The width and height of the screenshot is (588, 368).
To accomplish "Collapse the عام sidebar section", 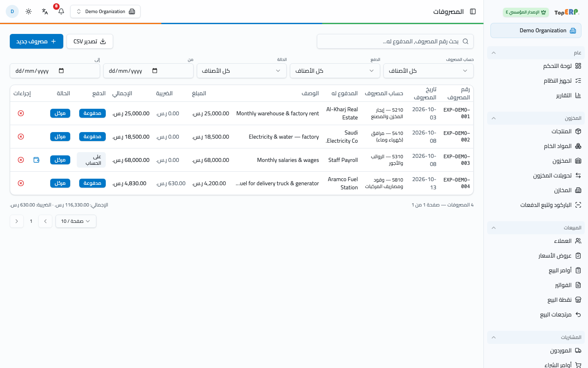I will [x=536, y=53].
